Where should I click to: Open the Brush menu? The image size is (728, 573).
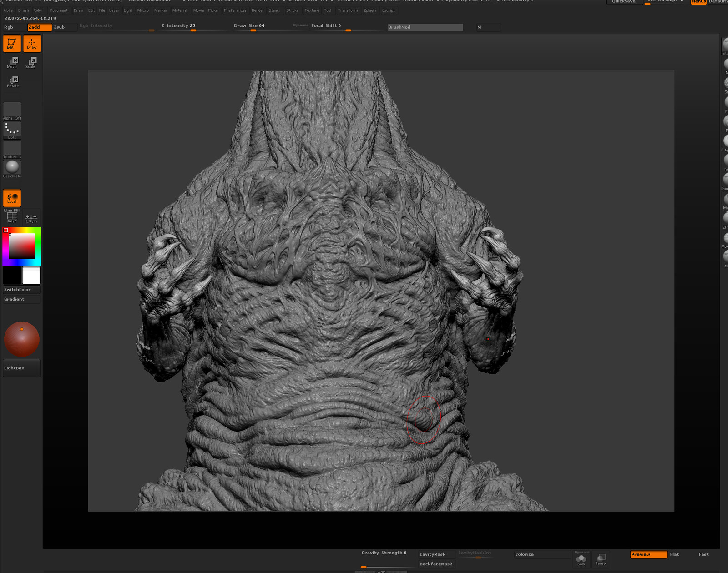tap(23, 10)
